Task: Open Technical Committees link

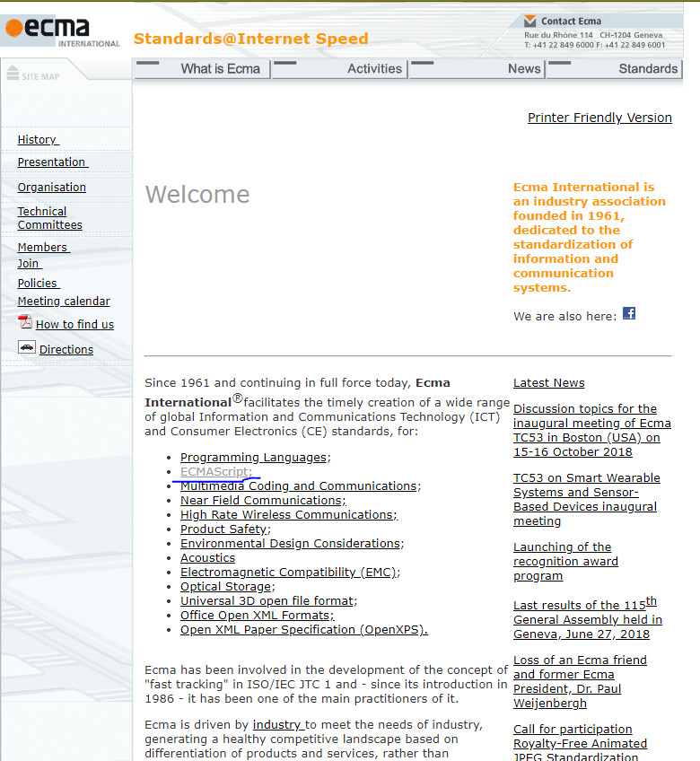Action: tap(50, 218)
